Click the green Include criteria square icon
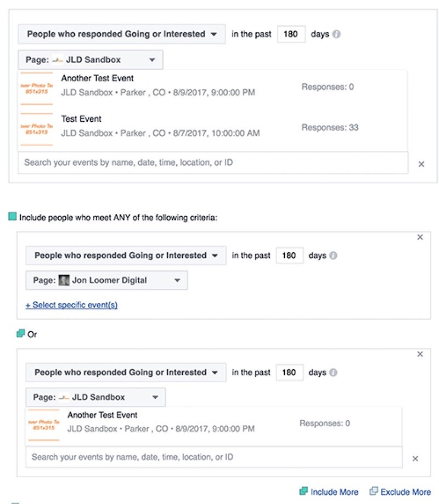This screenshot has width=439, height=504. (x=12, y=217)
